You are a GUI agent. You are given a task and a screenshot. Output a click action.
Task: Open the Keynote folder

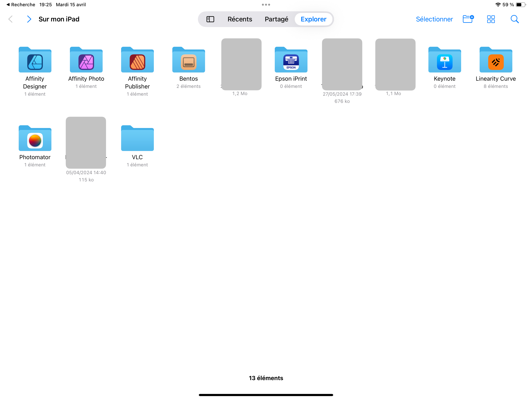coord(444,60)
